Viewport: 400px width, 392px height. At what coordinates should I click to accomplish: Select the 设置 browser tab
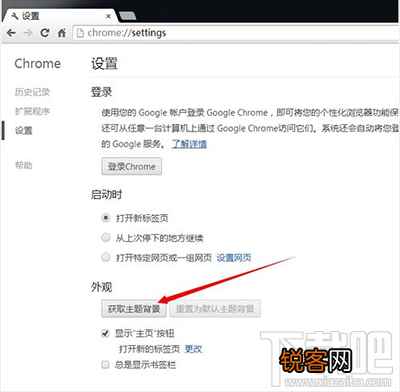(x=60, y=16)
